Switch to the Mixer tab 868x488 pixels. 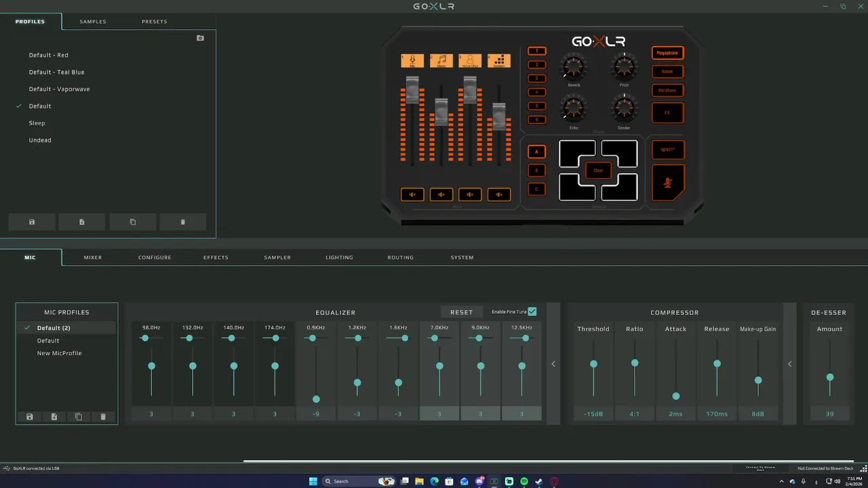coord(93,258)
